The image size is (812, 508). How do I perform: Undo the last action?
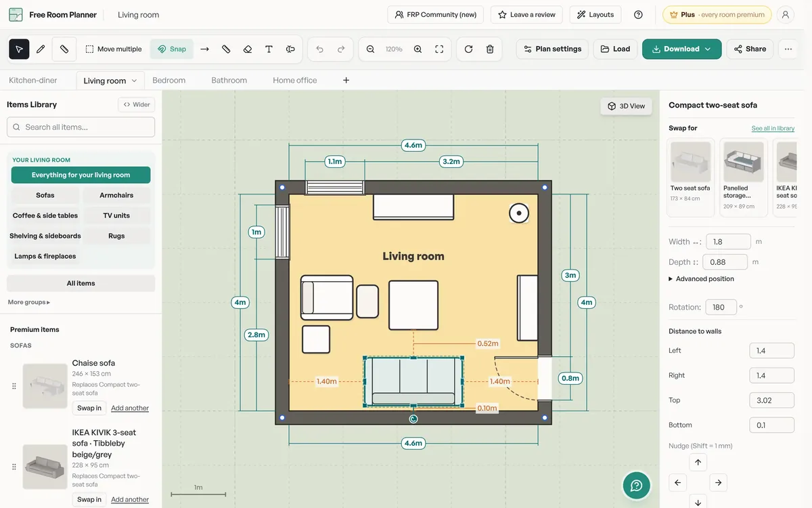tap(319, 49)
